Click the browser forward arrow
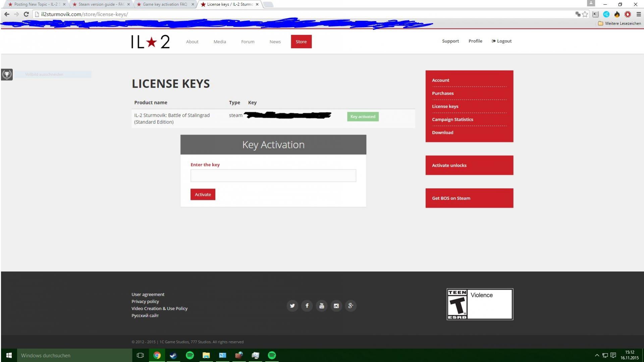 point(16,14)
